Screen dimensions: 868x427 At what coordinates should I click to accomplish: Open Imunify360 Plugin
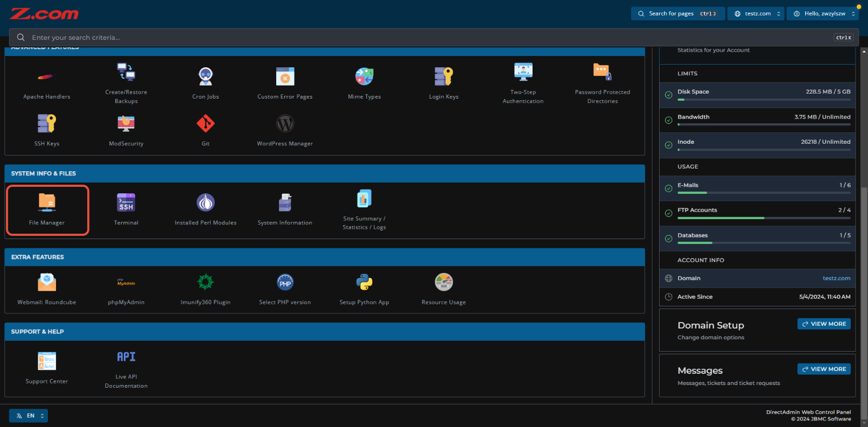[x=206, y=289]
